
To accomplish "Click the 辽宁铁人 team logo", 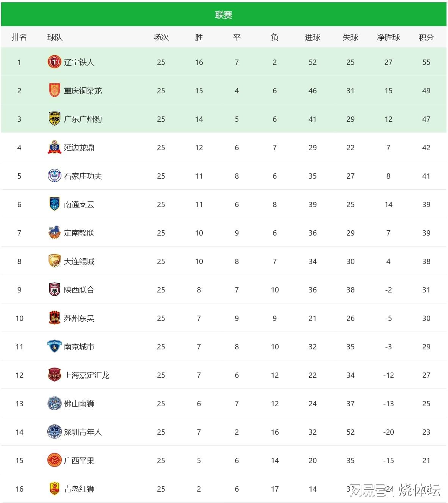I will [55, 62].
